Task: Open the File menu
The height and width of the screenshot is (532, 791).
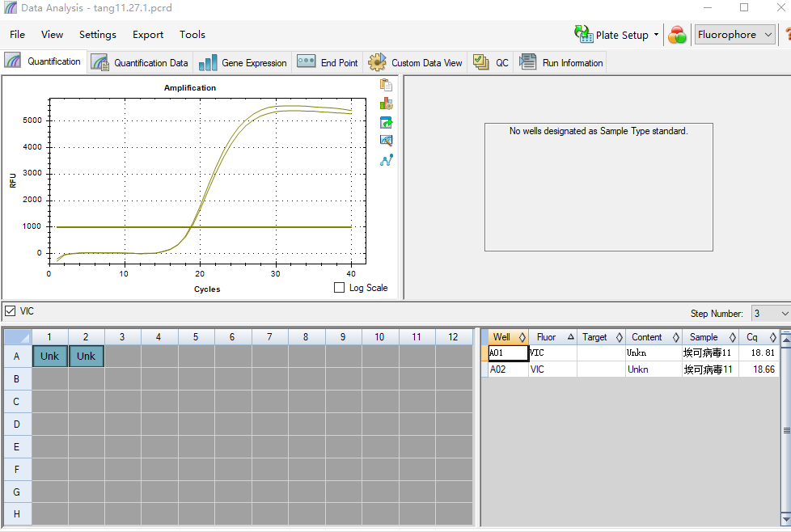Action: tap(17, 34)
